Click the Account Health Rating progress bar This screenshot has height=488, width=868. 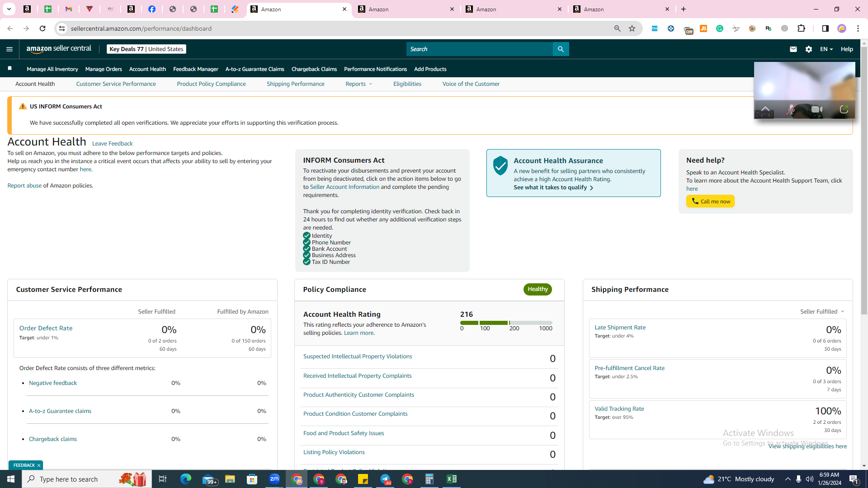[x=506, y=323]
